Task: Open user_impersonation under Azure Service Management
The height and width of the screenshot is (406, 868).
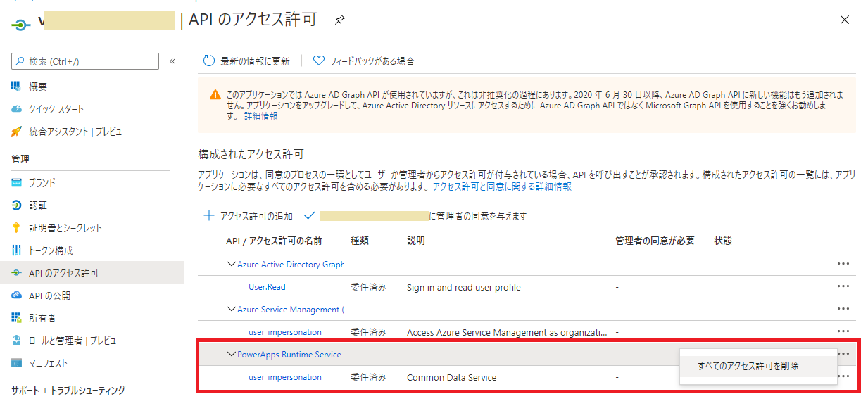Action: 285,332
